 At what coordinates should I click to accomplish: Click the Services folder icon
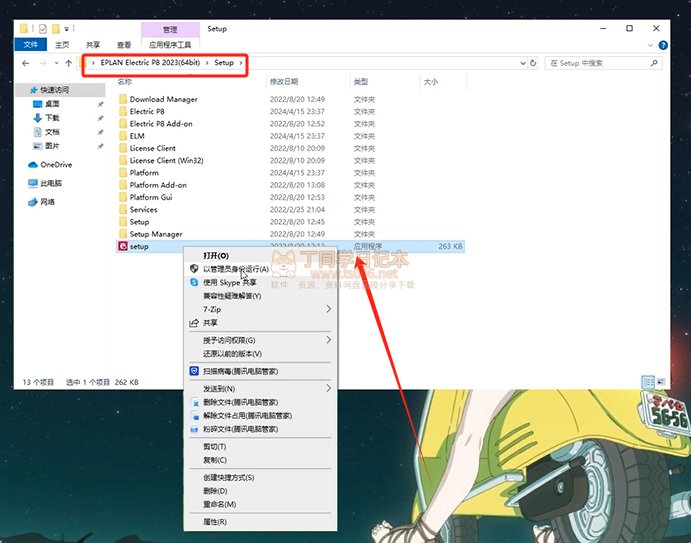[123, 209]
